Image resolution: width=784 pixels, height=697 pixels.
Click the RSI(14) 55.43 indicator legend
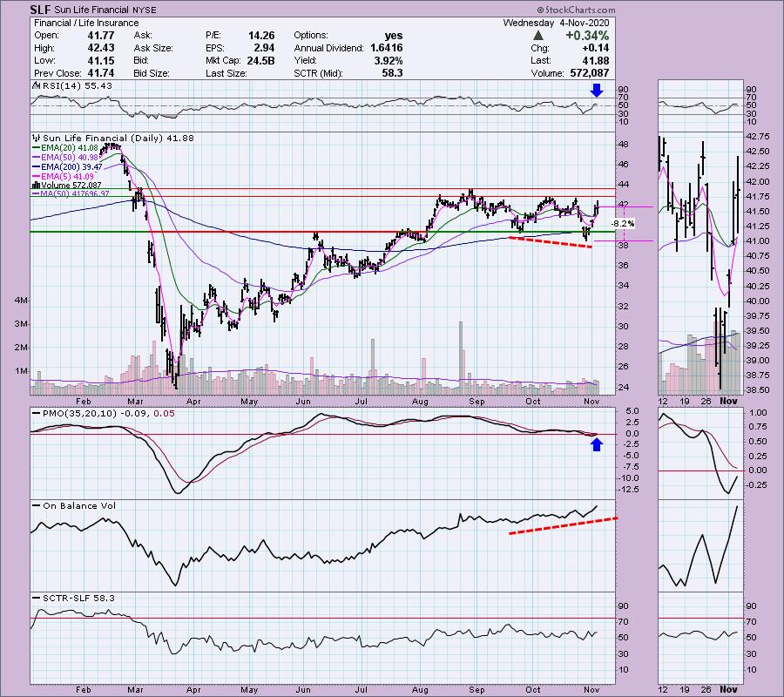coord(72,86)
